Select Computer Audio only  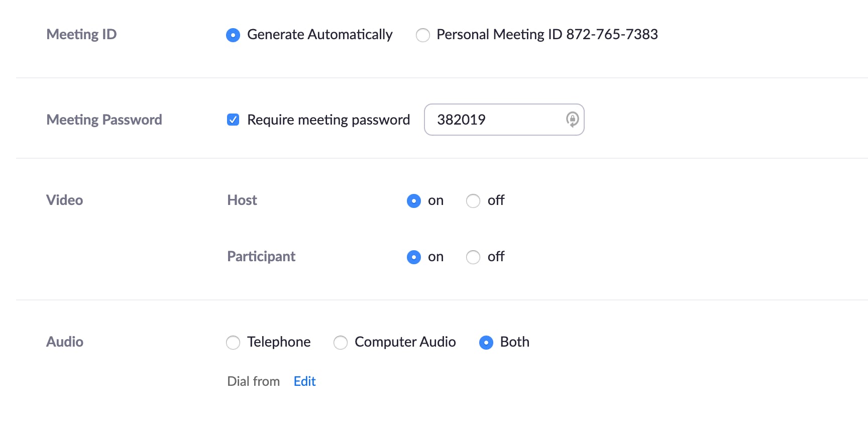coord(341,342)
